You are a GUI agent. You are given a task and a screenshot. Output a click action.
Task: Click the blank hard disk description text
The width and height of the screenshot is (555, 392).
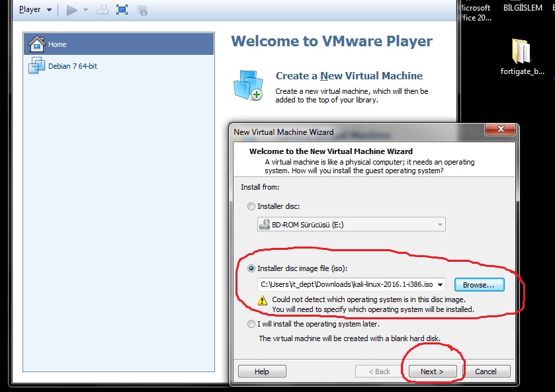(x=350, y=338)
